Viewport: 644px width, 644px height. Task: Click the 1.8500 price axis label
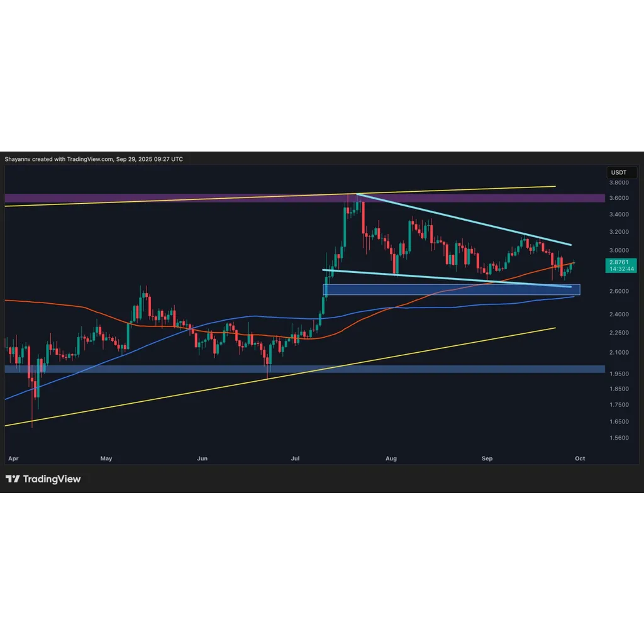click(x=619, y=389)
